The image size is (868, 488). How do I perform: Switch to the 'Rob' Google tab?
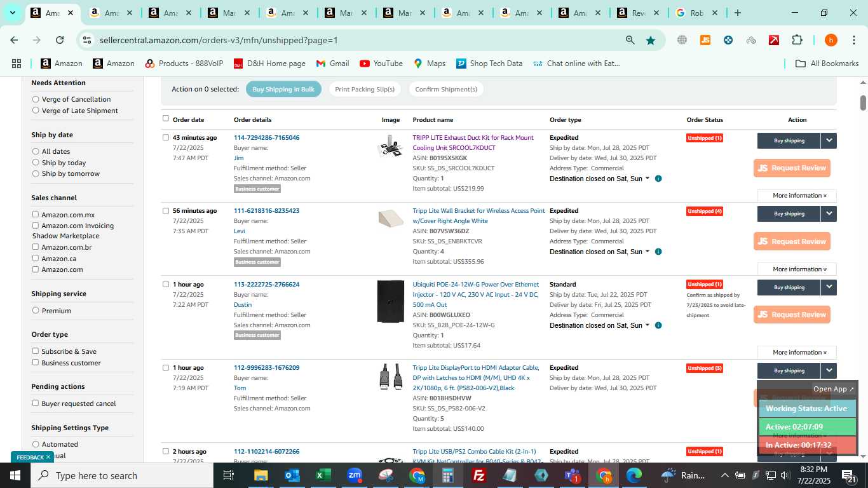point(696,13)
